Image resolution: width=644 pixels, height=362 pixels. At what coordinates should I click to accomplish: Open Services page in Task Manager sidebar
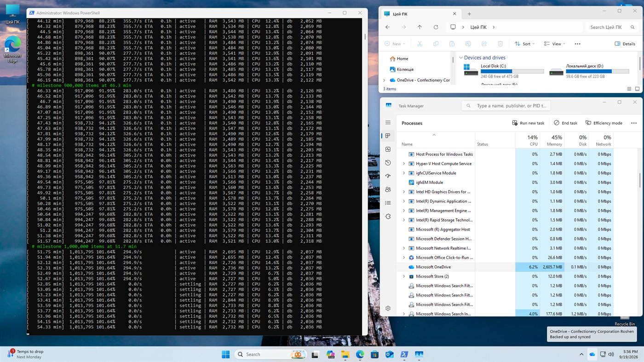[388, 216]
